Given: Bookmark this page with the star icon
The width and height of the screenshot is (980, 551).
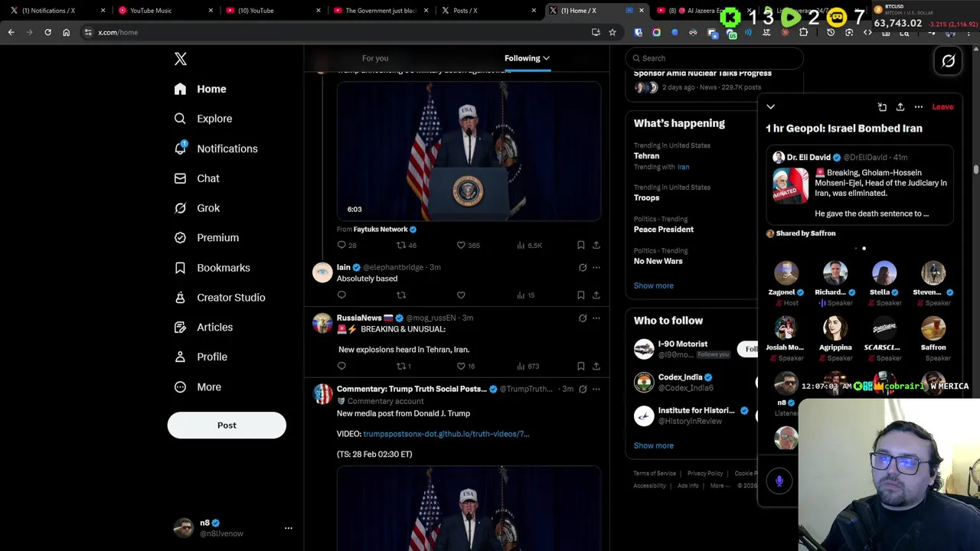Looking at the screenshot, I should 612,32.
